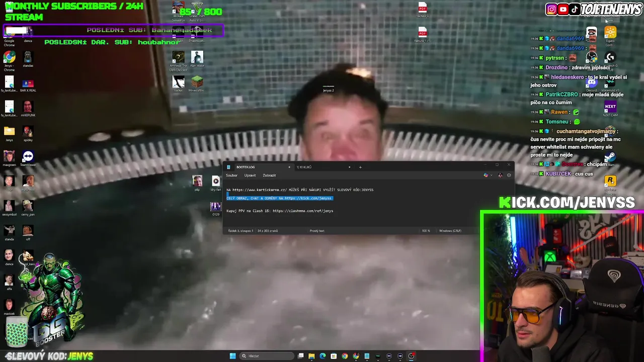This screenshot has height=362, width=644.
Task: Open the Upravit menu in Notepad
Action: click(x=250, y=175)
